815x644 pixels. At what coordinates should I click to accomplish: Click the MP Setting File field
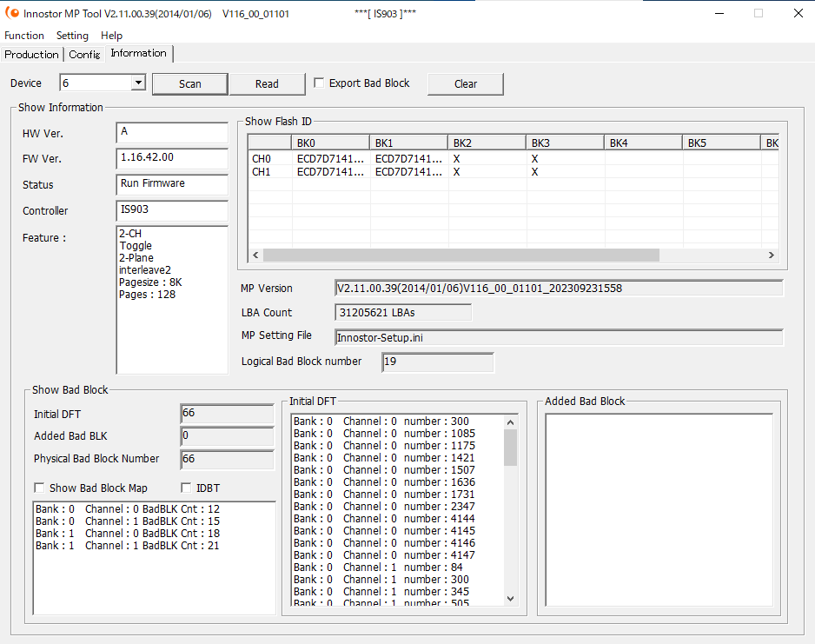559,337
